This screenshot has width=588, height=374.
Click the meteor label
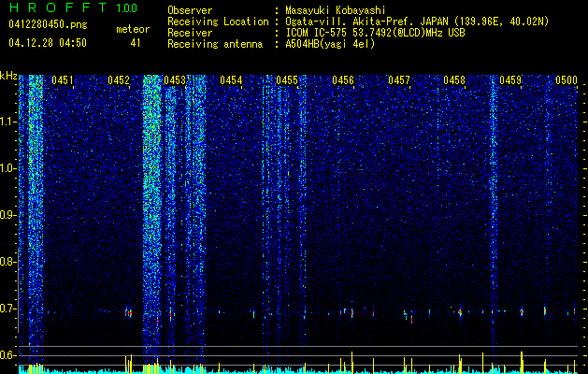(x=133, y=29)
